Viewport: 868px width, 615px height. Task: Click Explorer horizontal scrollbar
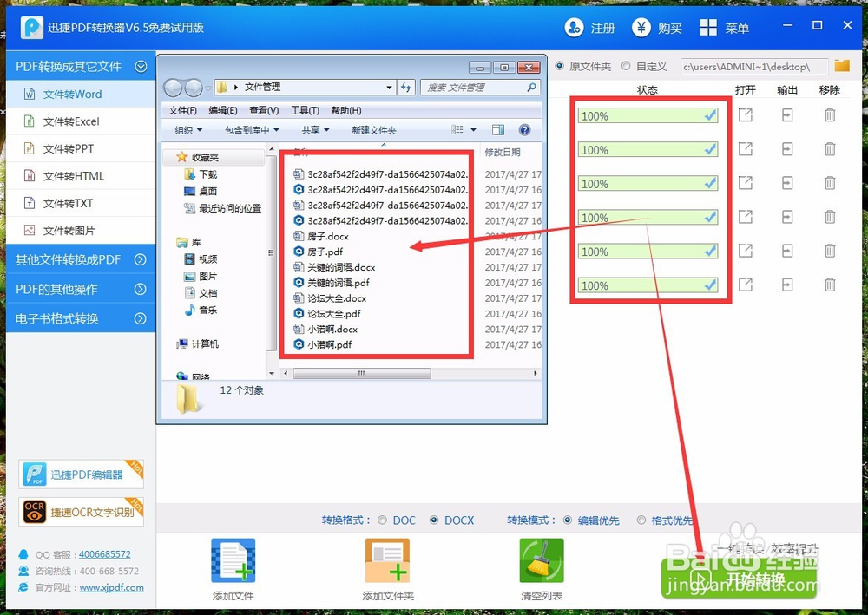pyautogui.click(x=361, y=373)
